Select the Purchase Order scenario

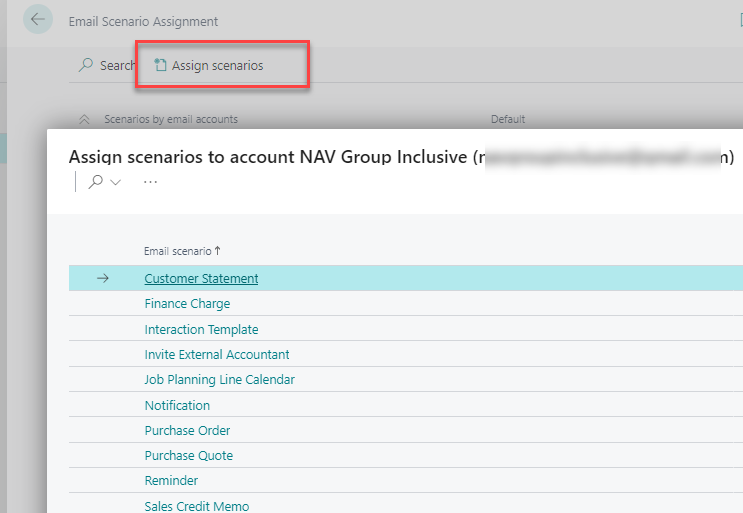click(187, 430)
